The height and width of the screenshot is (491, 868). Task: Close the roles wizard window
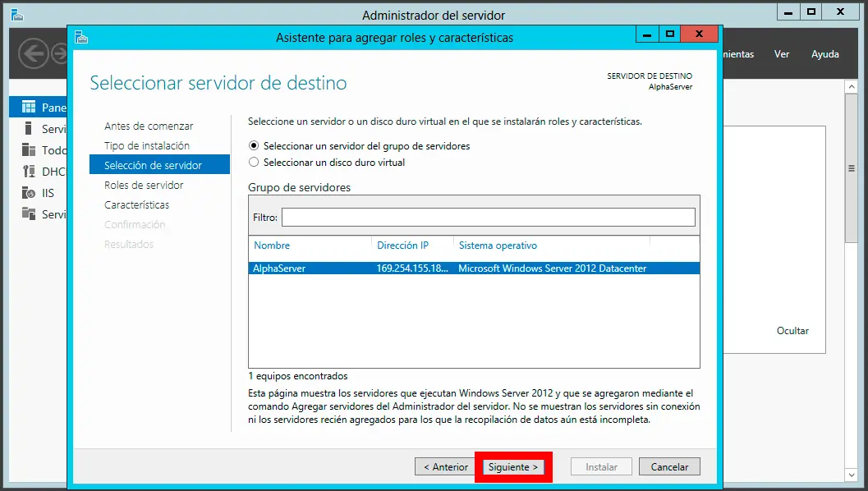699,34
